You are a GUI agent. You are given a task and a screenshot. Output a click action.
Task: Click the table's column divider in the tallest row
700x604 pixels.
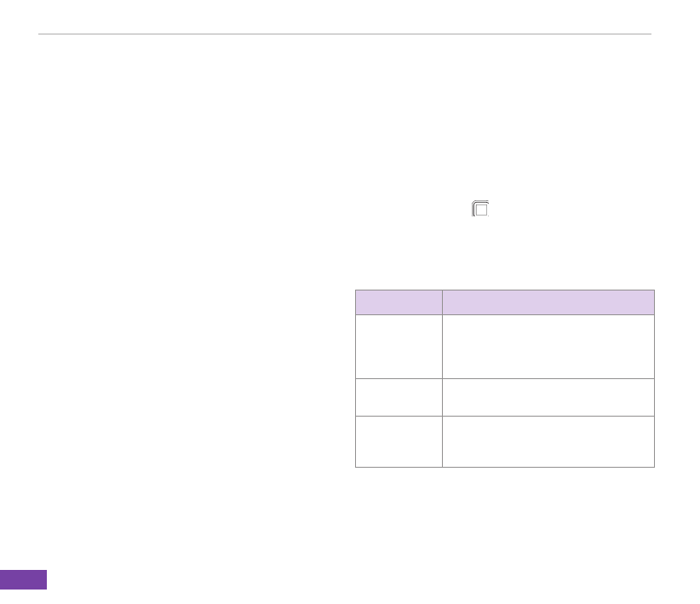point(442,347)
